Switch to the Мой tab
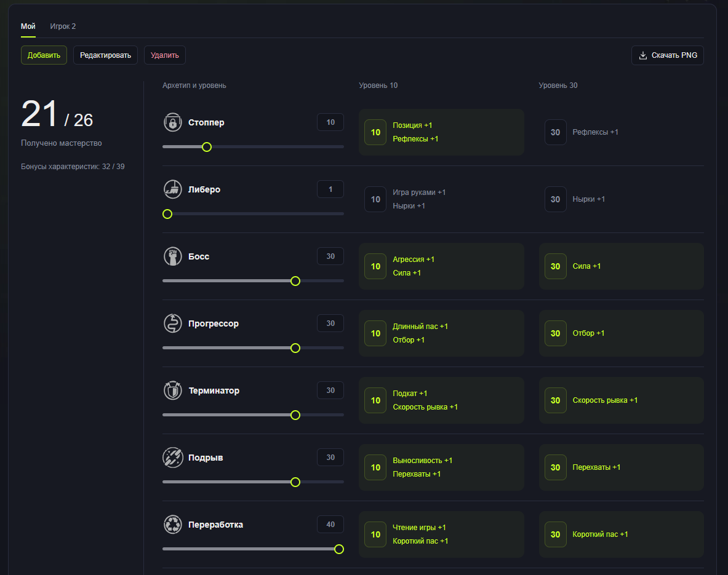 tap(28, 26)
